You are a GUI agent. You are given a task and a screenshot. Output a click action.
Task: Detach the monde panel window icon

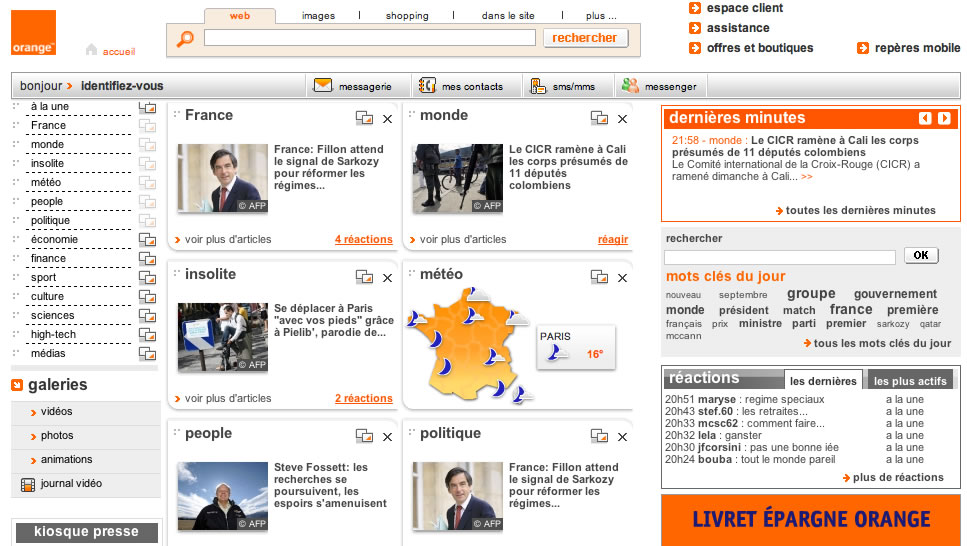click(599, 119)
